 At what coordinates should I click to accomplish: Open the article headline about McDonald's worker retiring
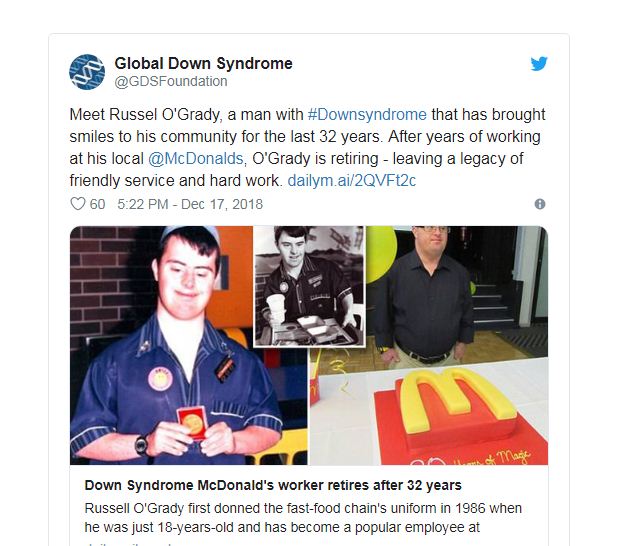pyautogui.click(x=273, y=485)
